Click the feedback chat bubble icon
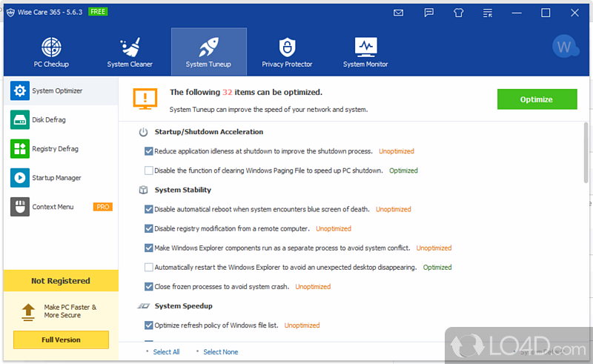Screen dimensions: 593x364 (x=428, y=13)
